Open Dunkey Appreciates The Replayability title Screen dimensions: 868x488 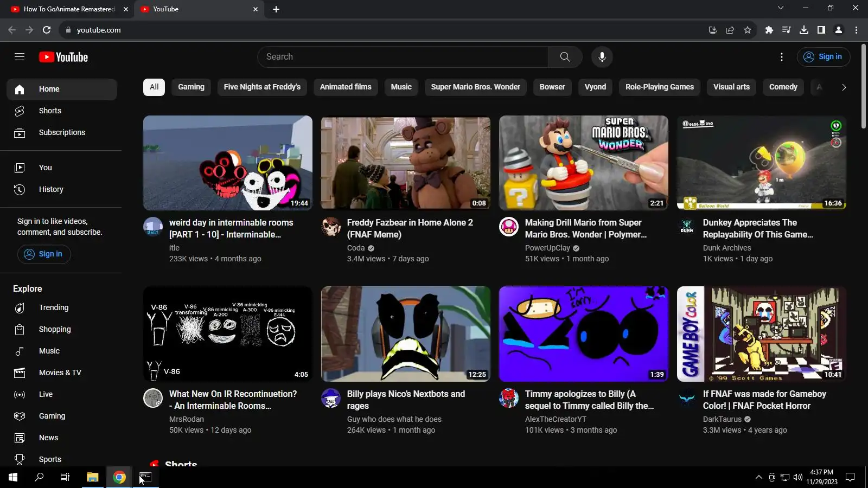[758, 228]
